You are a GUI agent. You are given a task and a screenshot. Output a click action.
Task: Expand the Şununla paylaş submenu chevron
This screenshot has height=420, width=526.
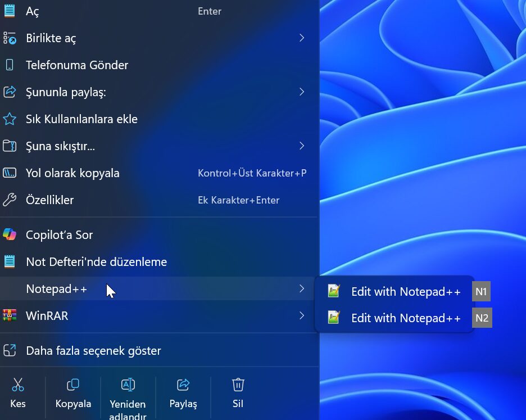[x=302, y=92]
